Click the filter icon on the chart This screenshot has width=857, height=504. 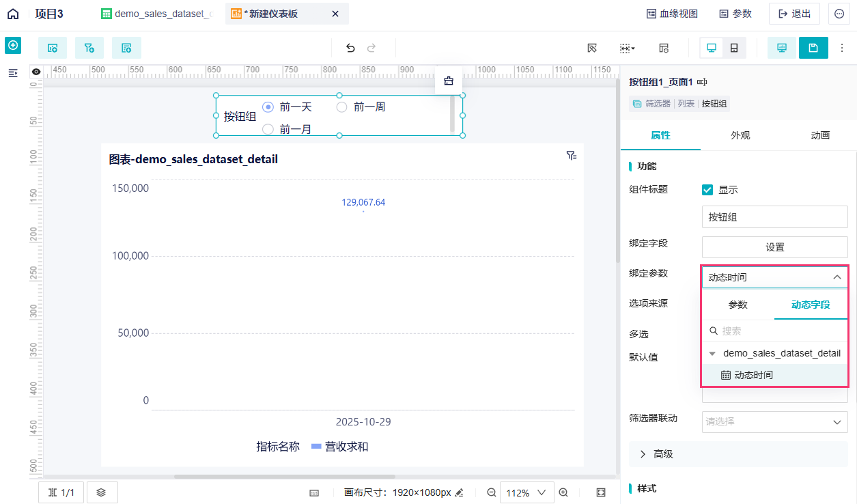coord(572,156)
